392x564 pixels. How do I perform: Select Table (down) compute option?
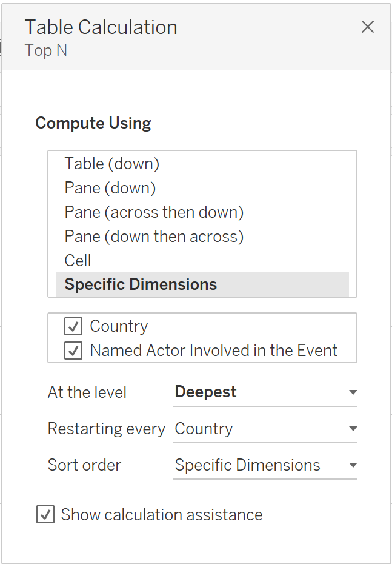111,164
